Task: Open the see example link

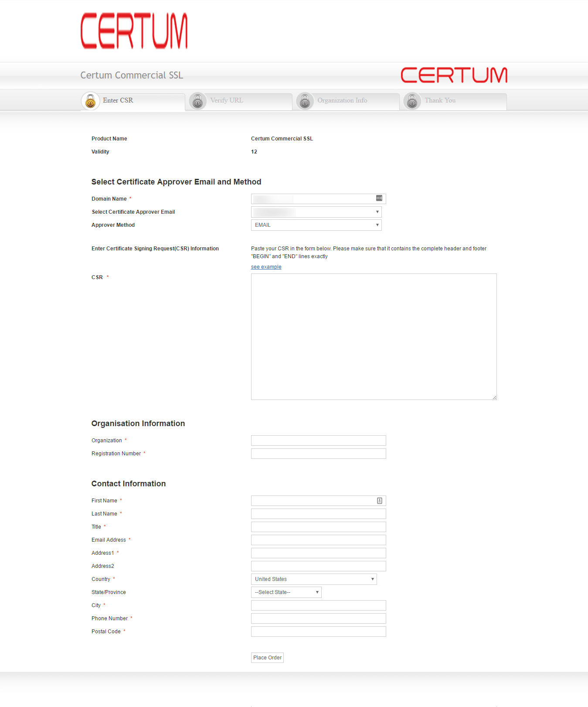Action: tap(266, 267)
